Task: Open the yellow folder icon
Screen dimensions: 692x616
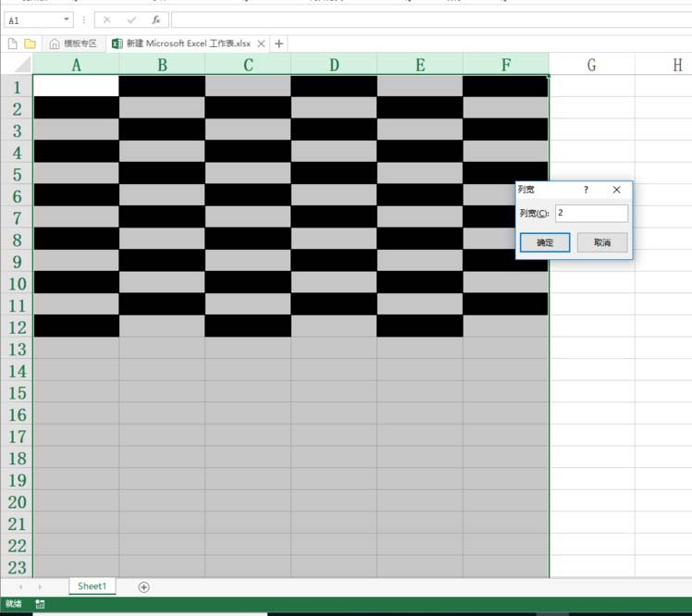Action: pyautogui.click(x=30, y=43)
